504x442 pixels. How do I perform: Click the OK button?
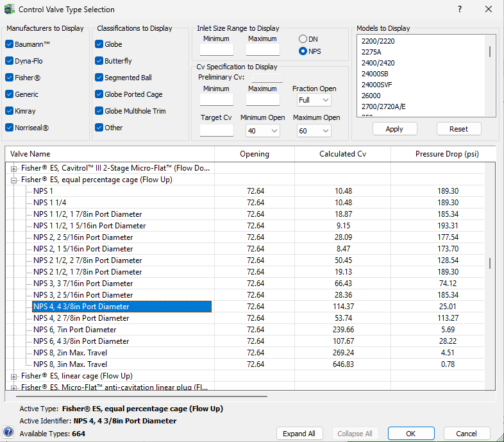tap(411, 434)
